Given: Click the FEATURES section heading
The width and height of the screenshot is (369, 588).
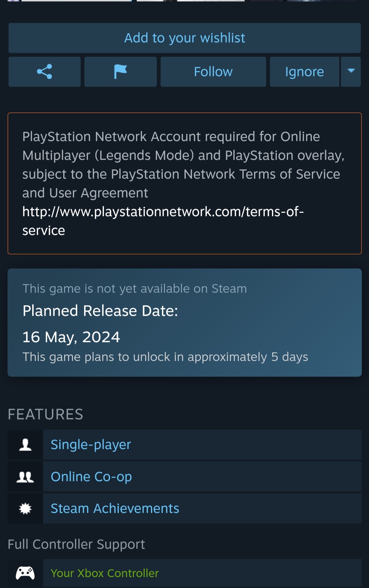Looking at the screenshot, I should [45, 414].
